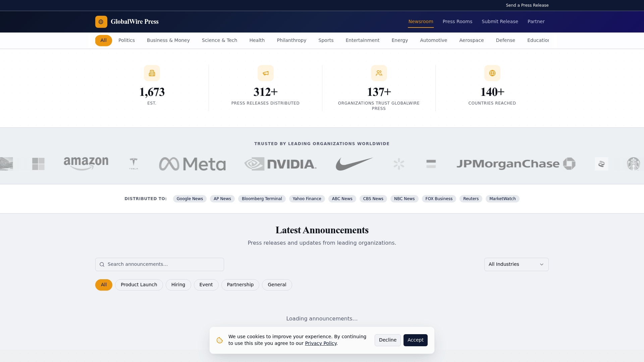The image size is (644, 362).
Task: Switch to the Energy category
Action: [399, 41]
